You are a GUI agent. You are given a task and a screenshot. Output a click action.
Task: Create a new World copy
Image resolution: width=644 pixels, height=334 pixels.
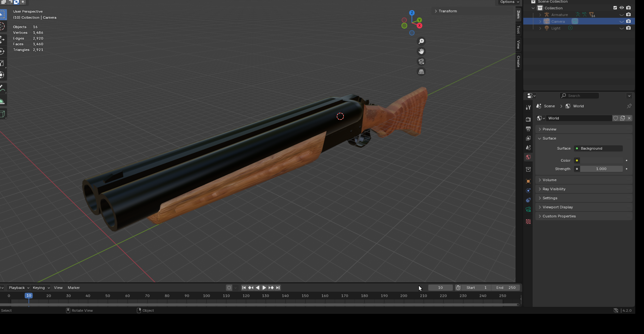(623, 118)
